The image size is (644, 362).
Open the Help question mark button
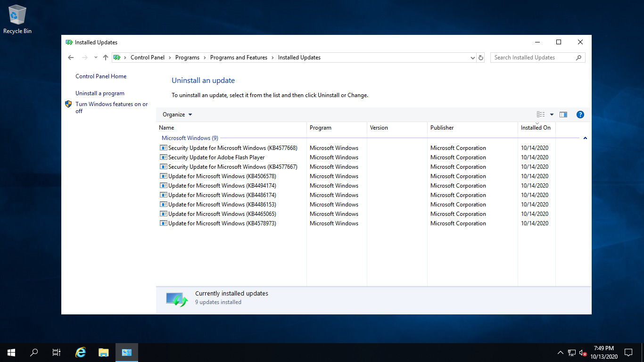click(x=580, y=115)
